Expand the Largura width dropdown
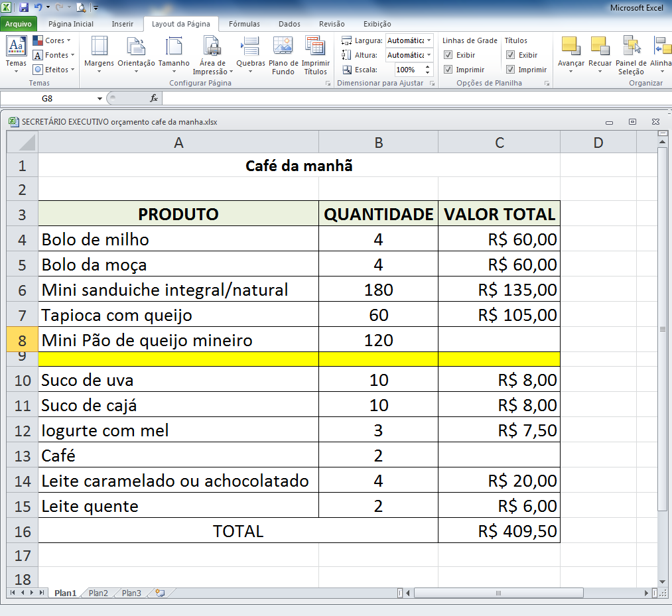The image size is (672, 616). pyautogui.click(x=429, y=40)
